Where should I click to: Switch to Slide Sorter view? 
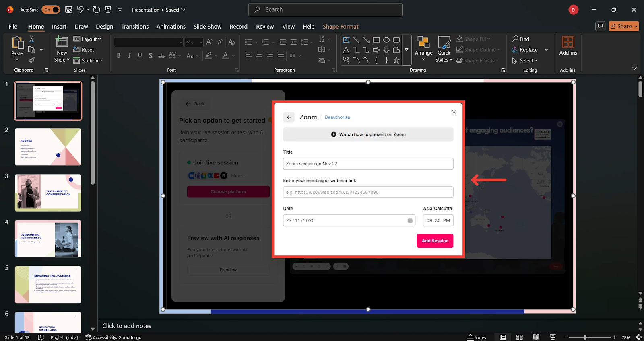click(520, 337)
